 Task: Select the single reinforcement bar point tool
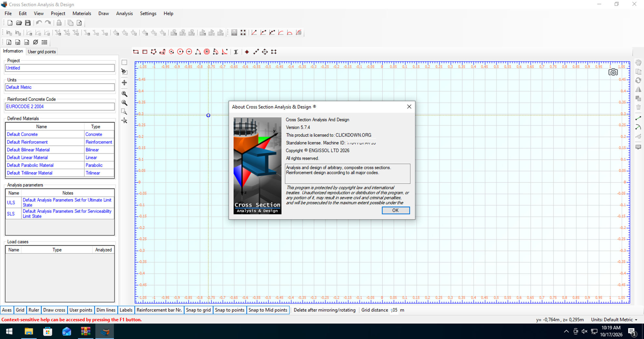coord(247,52)
